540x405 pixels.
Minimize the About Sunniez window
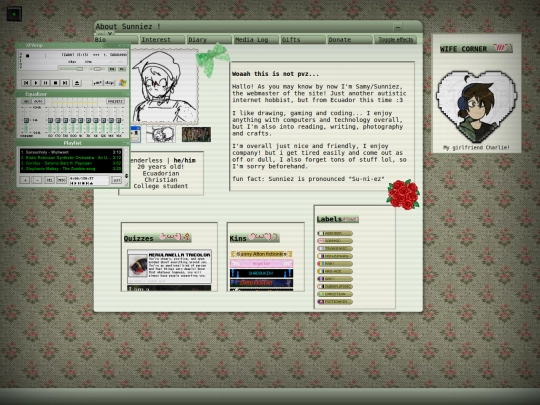(x=398, y=27)
